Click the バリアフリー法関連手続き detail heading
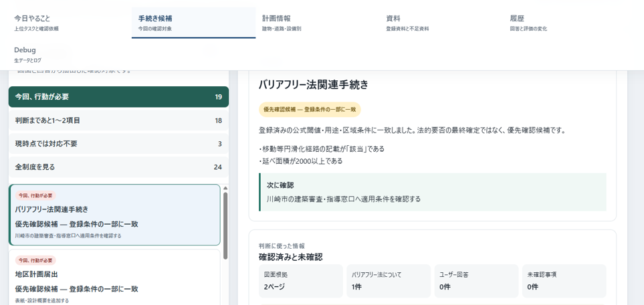This screenshot has height=305, width=644. pyautogui.click(x=314, y=85)
